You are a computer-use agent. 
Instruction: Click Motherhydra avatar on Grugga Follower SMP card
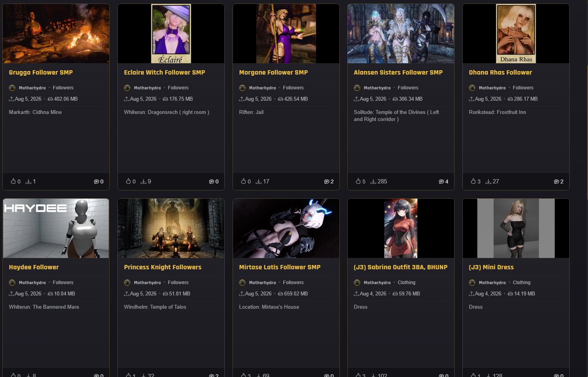12,88
